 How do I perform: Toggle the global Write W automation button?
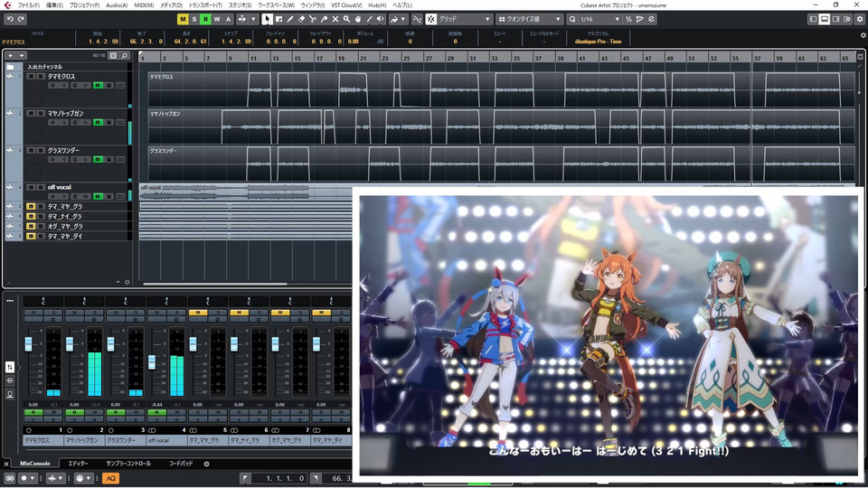216,19
